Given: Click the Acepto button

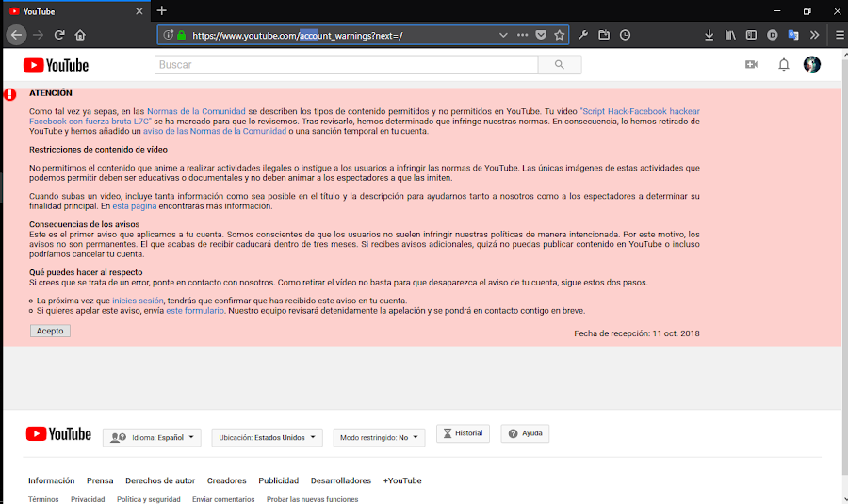Looking at the screenshot, I should [50, 331].
